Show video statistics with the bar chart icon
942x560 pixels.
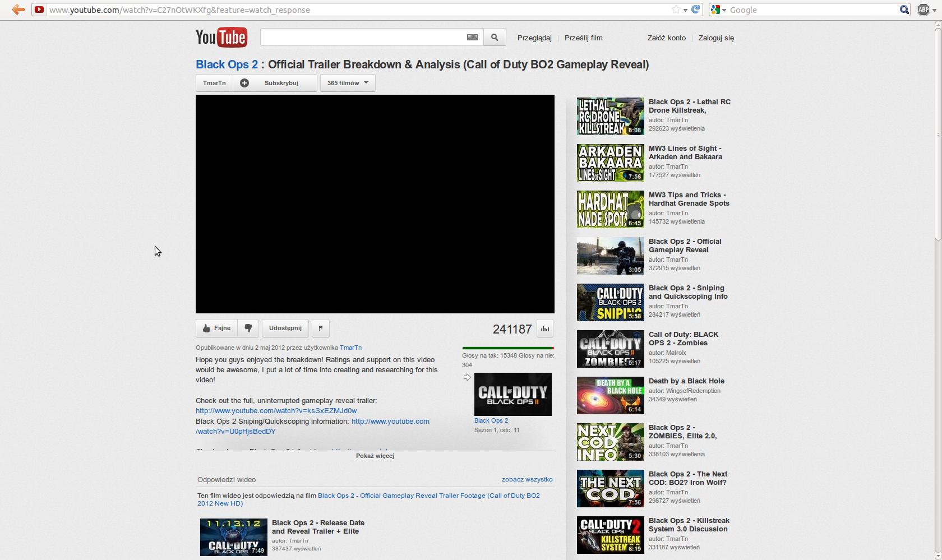pyautogui.click(x=545, y=328)
